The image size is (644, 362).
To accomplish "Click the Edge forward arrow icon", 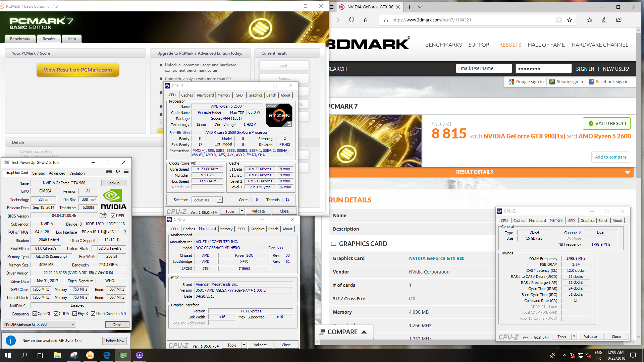I will (x=337, y=20).
